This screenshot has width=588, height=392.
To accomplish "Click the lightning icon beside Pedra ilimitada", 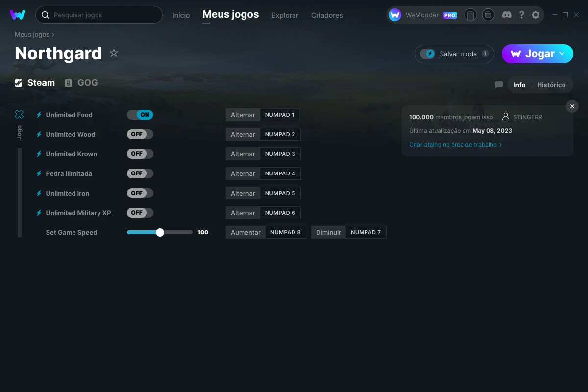I will pos(39,173).
